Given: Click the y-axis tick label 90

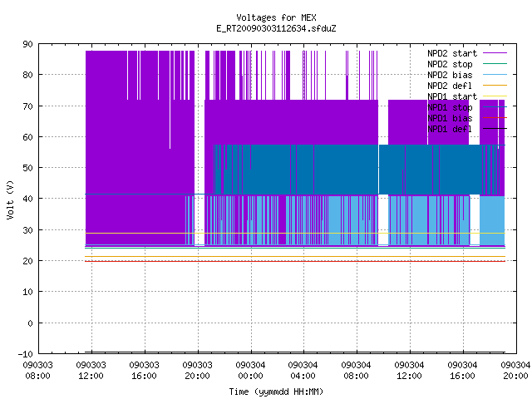Looking at the screenshot, I should click(x=27, y=44).
